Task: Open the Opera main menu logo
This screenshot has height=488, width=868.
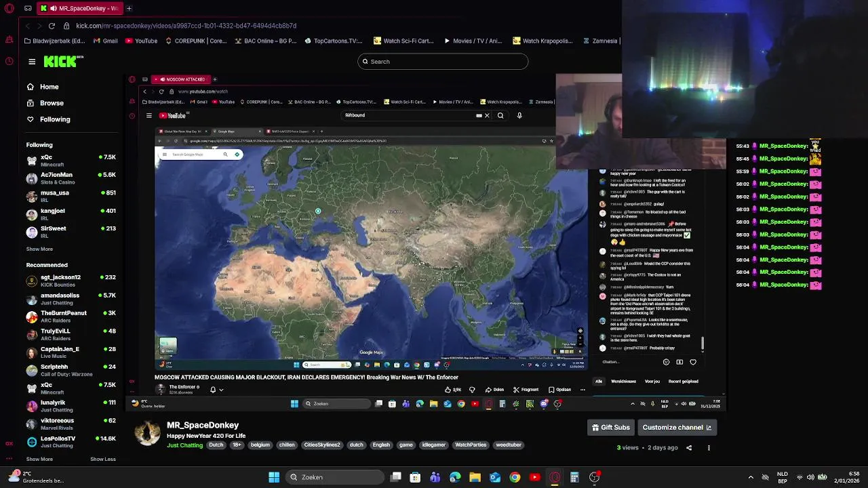Action: (9, 8)
